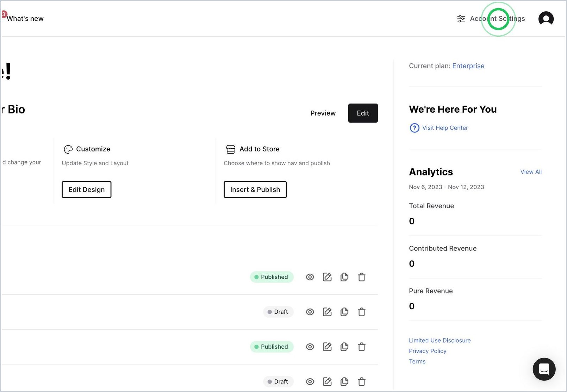Image resolution: width=567 pixels, height=392 pixels.
Task: Edit the second Published row item
Action: [327, 347]
